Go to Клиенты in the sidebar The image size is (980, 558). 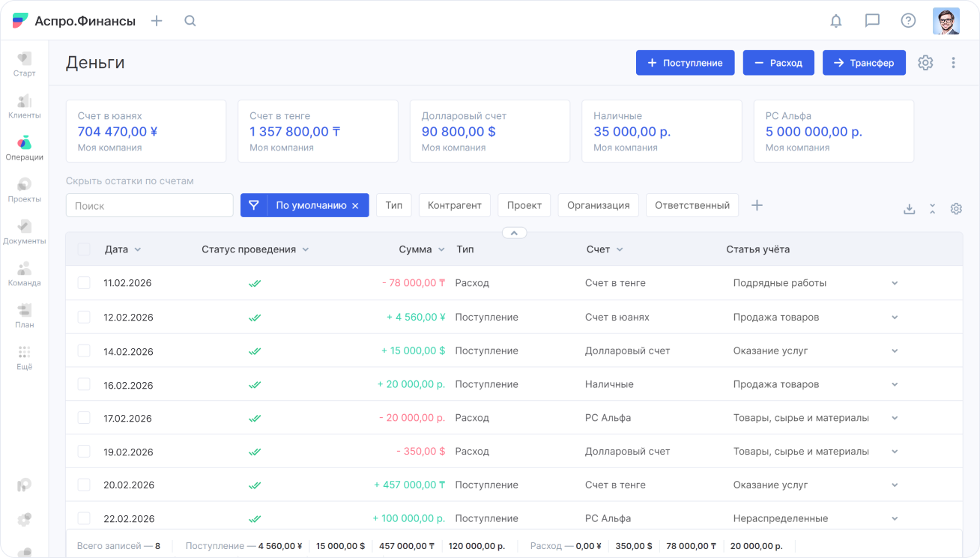[24, 106]
